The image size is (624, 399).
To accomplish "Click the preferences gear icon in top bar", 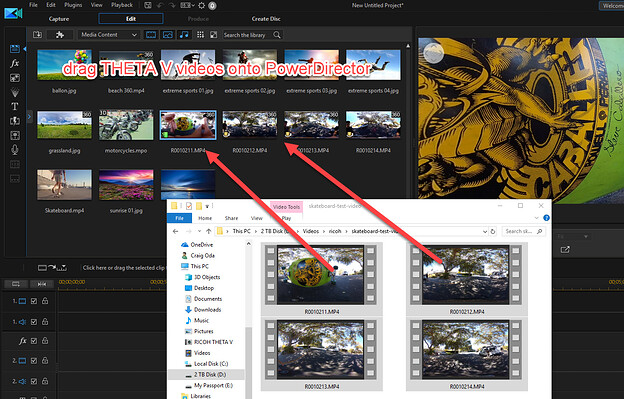I will [202, 6].
